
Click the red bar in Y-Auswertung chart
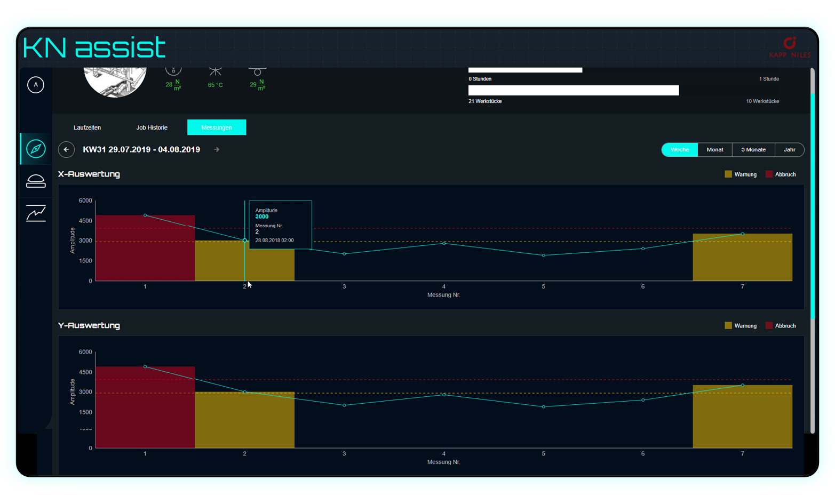[145, 407]
